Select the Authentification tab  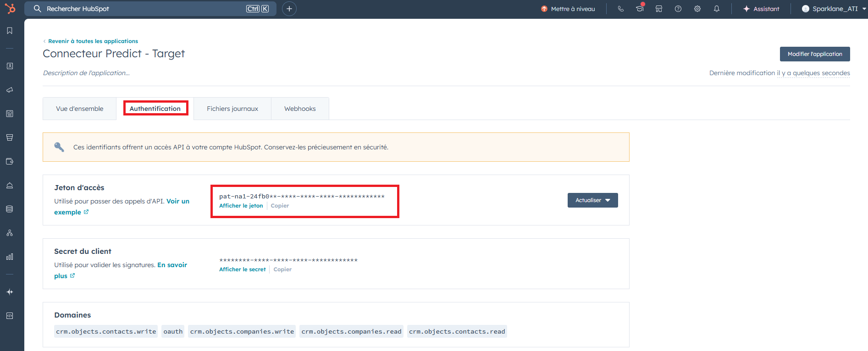155,109
